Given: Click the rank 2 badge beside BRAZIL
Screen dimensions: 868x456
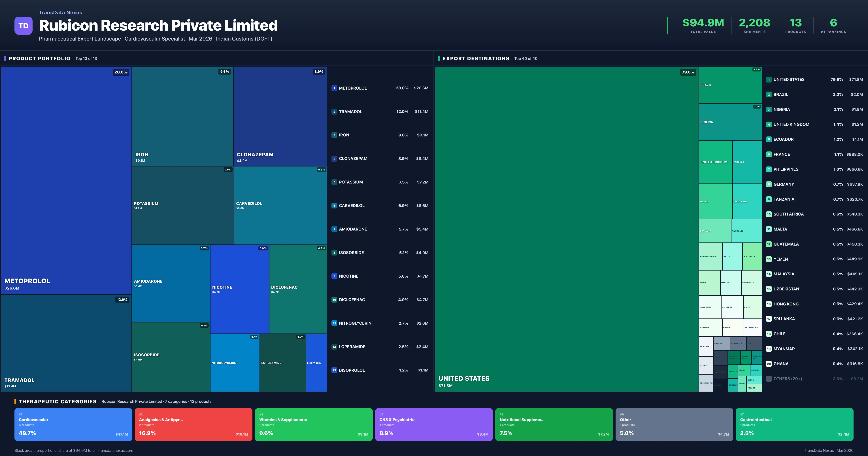Looking at the screenshot, I should click(769, 94).
